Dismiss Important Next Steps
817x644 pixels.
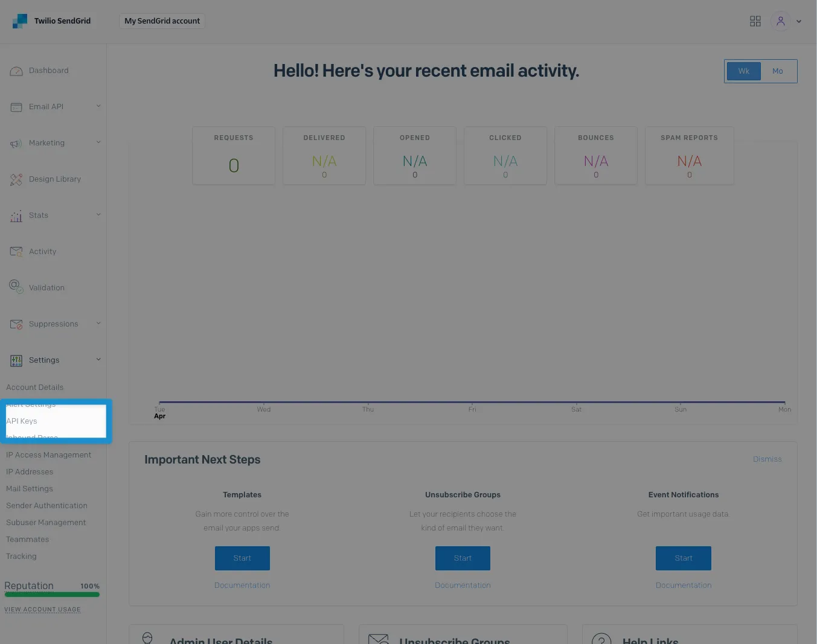pyautogui.click(x=767, y=459)
